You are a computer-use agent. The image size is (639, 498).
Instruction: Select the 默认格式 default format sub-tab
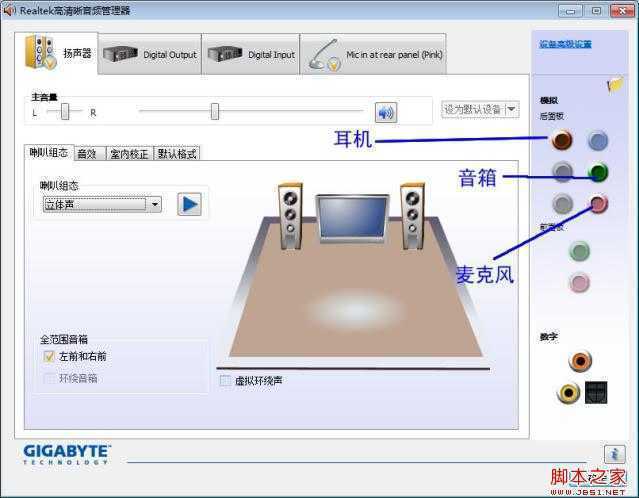coord(176,154)
